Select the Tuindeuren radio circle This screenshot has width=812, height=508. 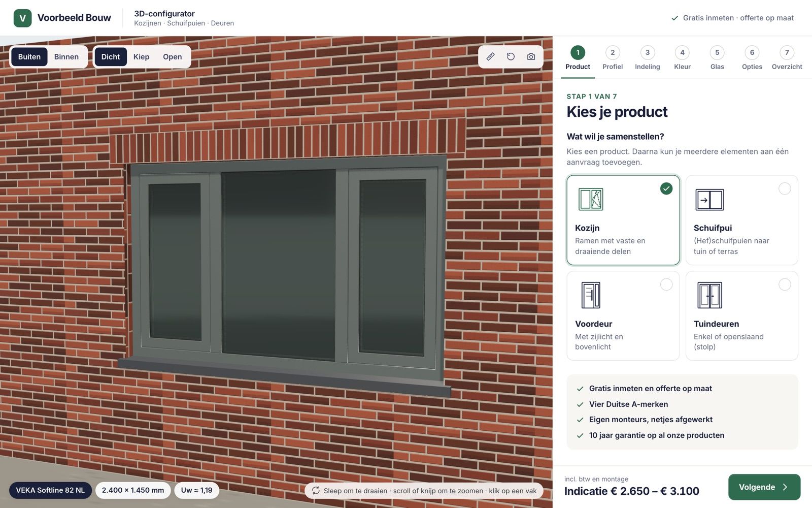click(785, 284)
